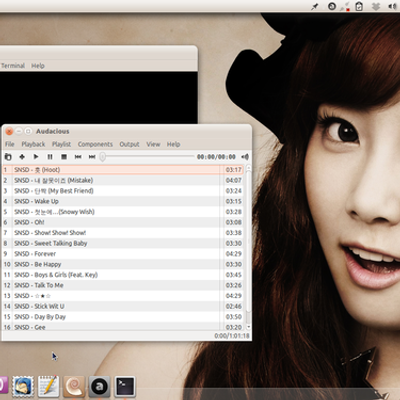
Task: Select the track Boys & Girls (Feat. Key)
Action: [x=123, y=275]
